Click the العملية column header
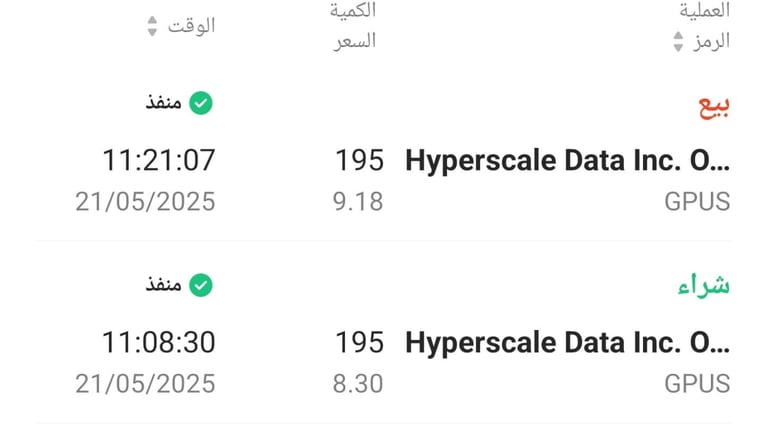 [x=704, y=10]
